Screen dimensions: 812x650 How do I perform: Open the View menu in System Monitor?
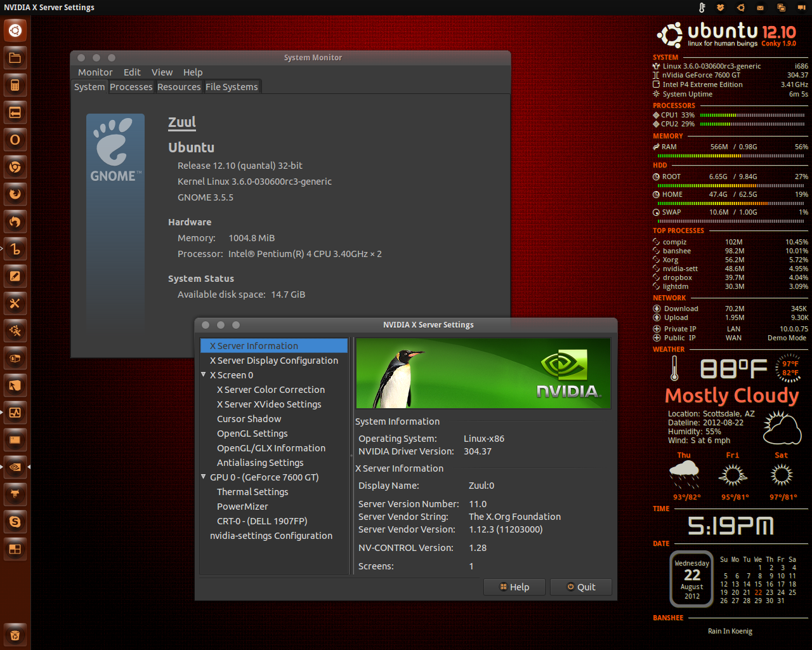(162, 72)
